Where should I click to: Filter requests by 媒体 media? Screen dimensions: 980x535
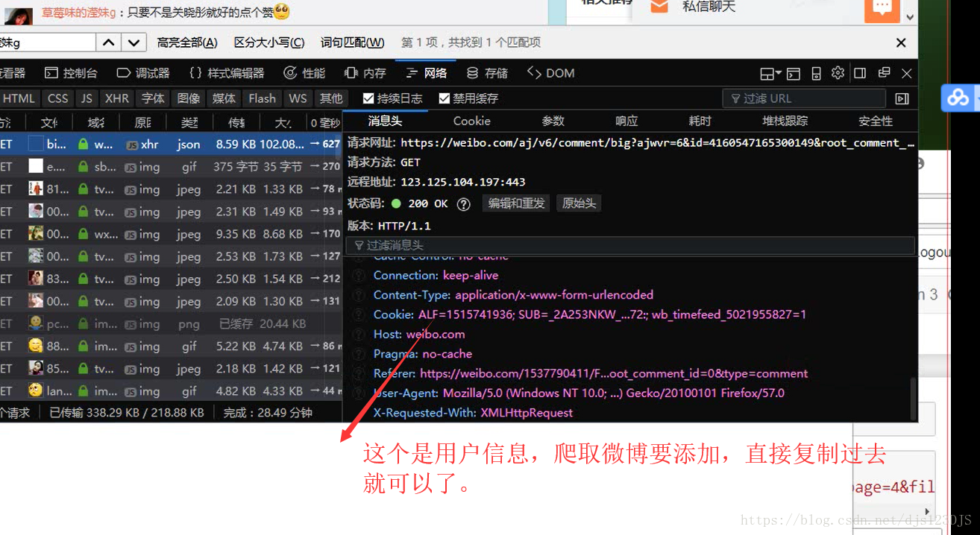tap(224, 98)
